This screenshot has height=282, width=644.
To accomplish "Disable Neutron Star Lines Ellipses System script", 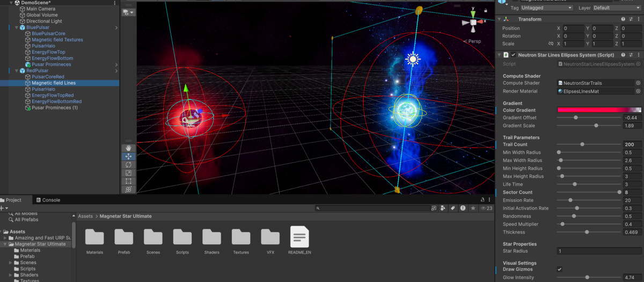I will tap(513, 55).
